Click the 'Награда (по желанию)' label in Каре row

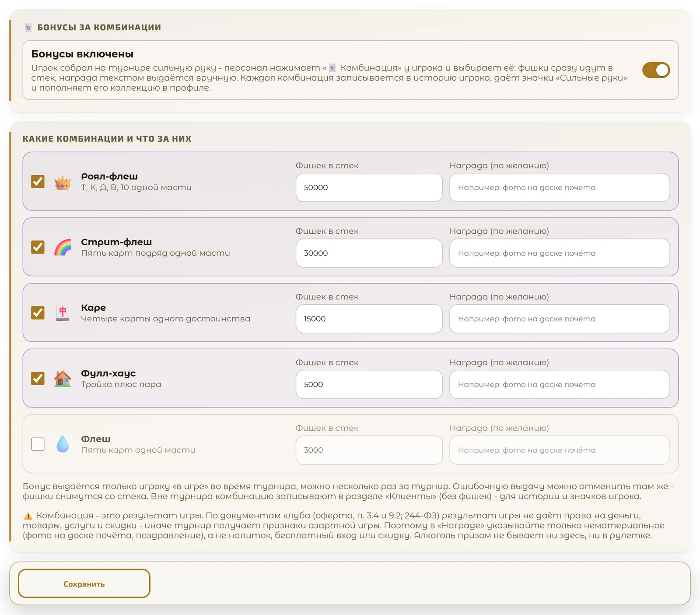click(499, 297)
